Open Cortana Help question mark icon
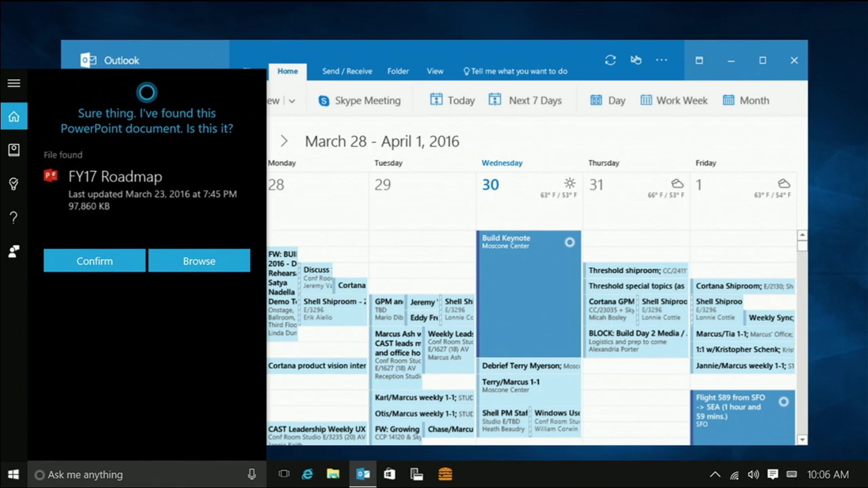This screenshot has height=488, width=868. click(14, 218)
